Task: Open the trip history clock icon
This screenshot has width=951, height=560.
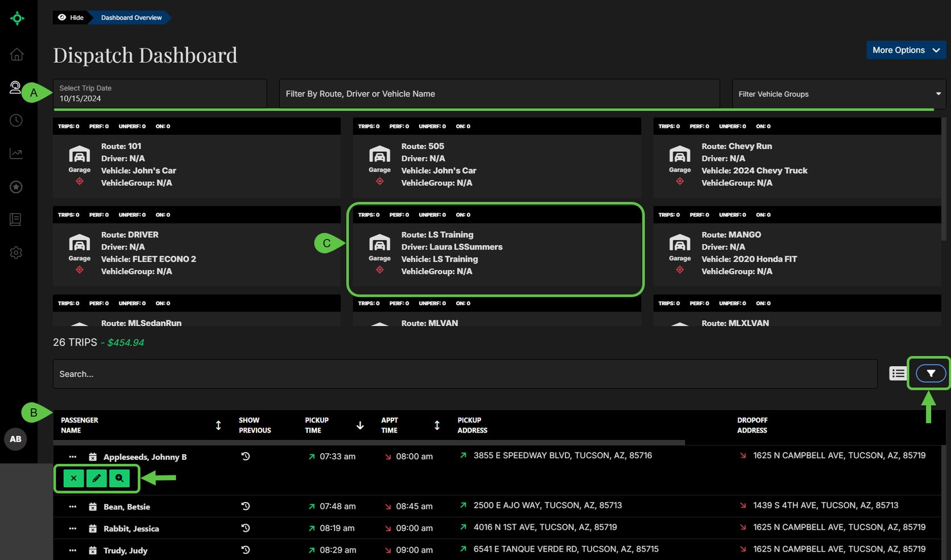Action: [x=16, y=120]
